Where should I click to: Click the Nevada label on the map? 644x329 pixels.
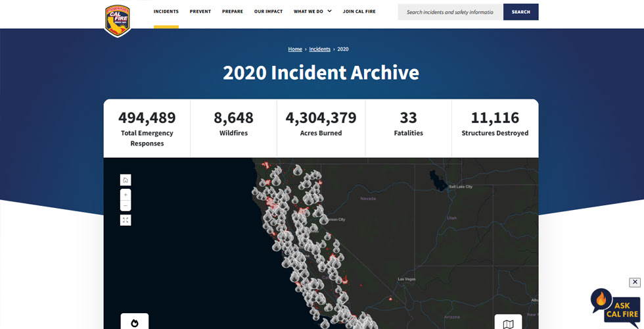point(368,199)
